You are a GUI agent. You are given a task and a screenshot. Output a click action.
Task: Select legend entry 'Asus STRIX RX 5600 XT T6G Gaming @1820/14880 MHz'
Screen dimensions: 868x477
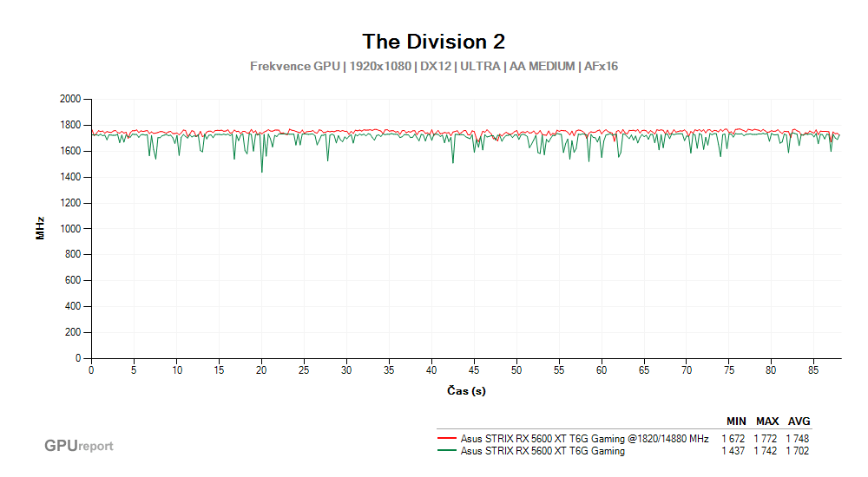pos(584,438)
